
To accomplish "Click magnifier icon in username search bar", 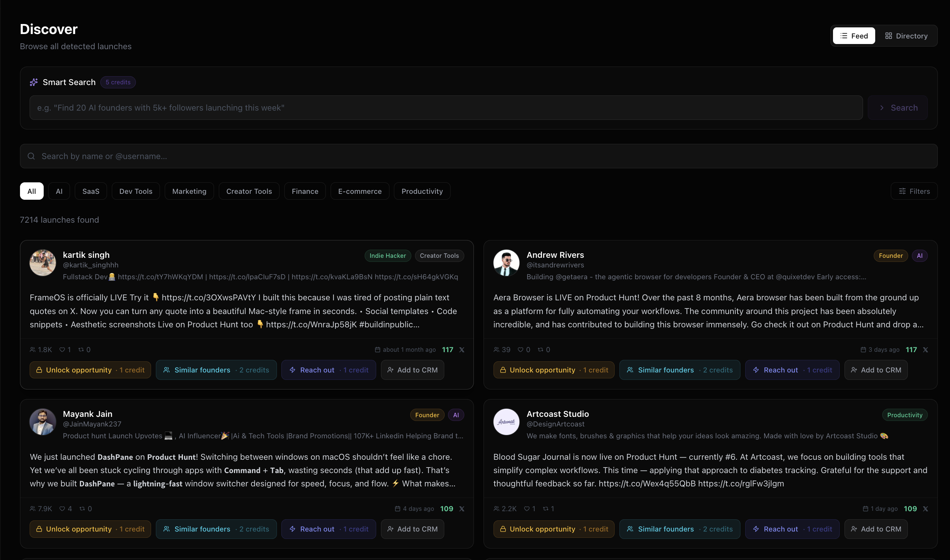I will point(31,156).
